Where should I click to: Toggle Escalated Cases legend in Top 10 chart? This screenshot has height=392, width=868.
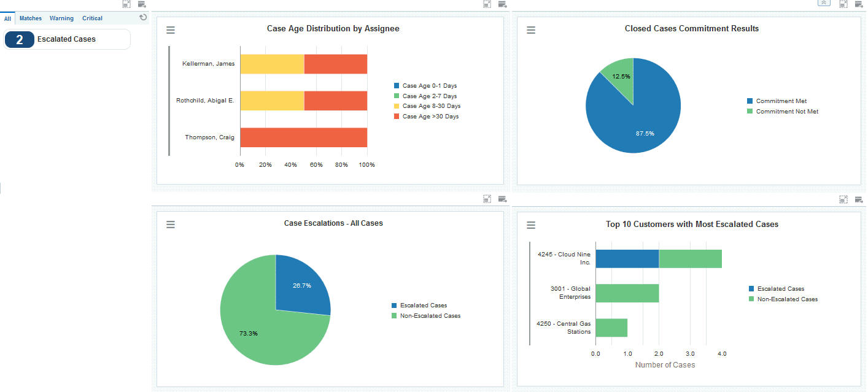pos(777,289)
